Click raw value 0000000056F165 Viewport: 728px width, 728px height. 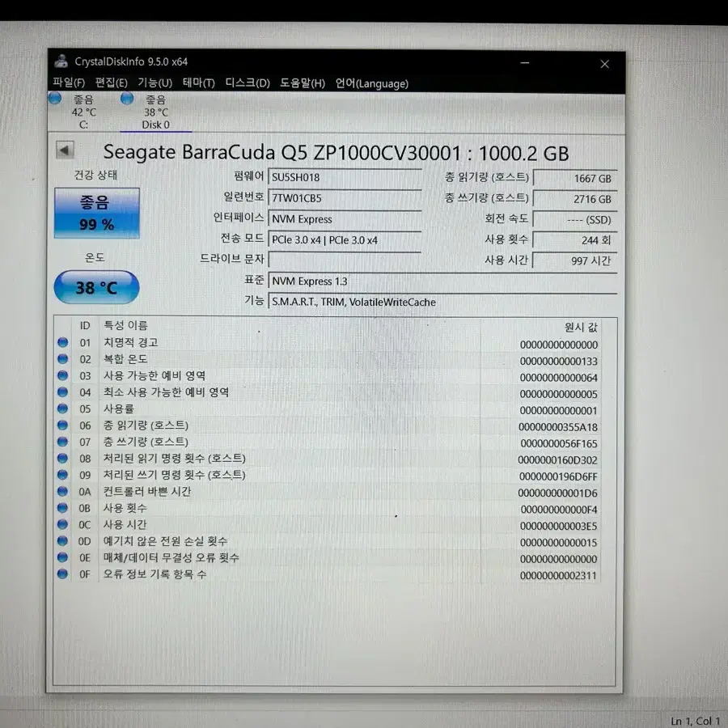(x=558, y=444)
